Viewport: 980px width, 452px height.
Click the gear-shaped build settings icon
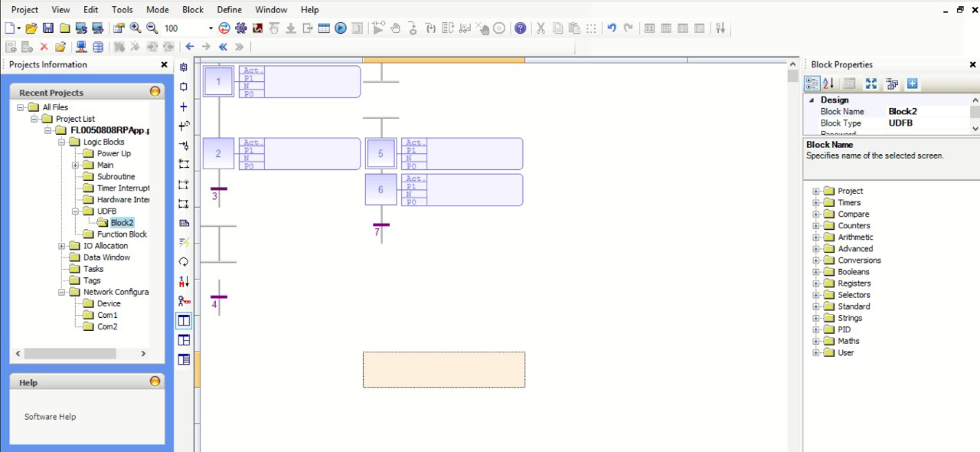tap(242, 28)
